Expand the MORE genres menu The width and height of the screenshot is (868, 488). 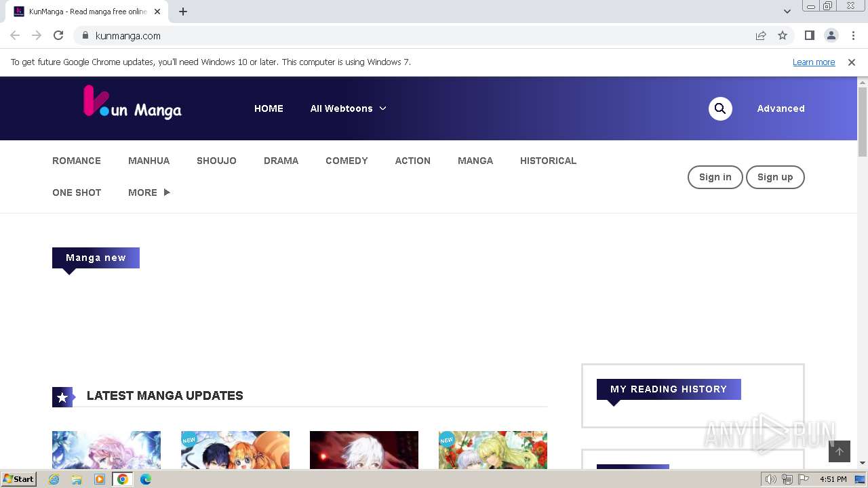point(149,192)
